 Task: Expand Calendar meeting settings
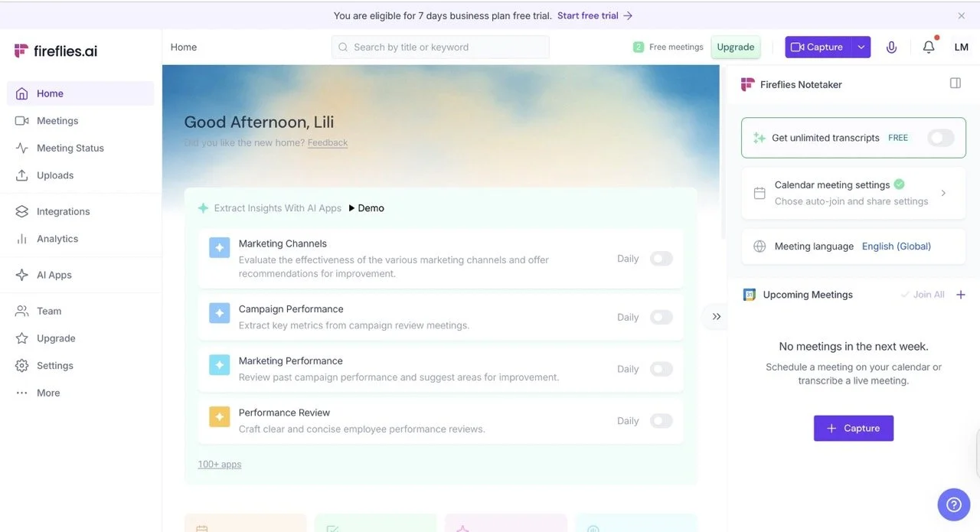point(942,193)
